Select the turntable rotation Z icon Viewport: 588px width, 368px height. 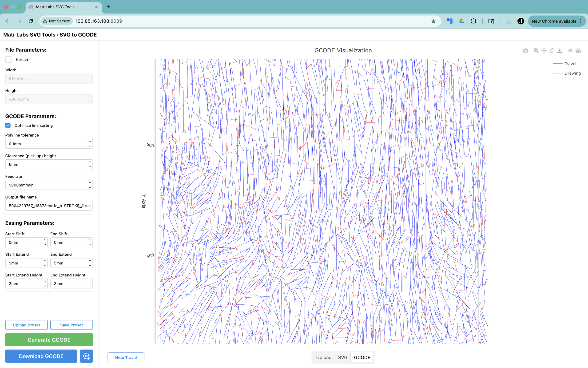point(560,51)
